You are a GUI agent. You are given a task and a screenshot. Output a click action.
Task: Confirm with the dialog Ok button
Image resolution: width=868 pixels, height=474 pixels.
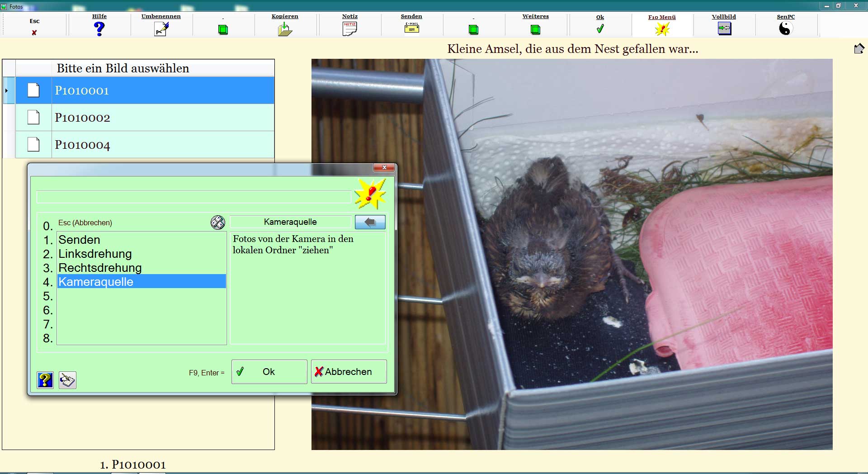pyautogui.click(x=269, y=372)
